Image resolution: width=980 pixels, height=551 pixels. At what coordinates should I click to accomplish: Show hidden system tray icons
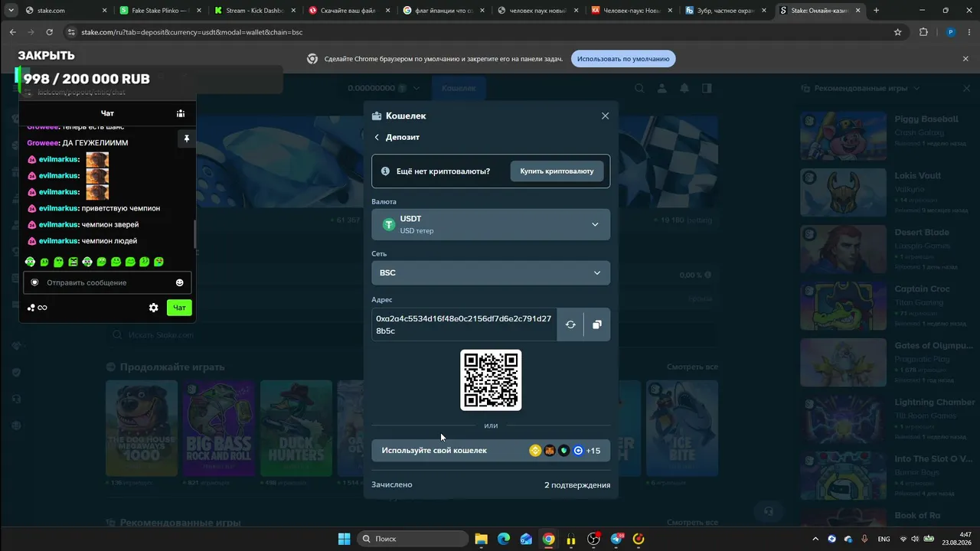pos(815,539)
